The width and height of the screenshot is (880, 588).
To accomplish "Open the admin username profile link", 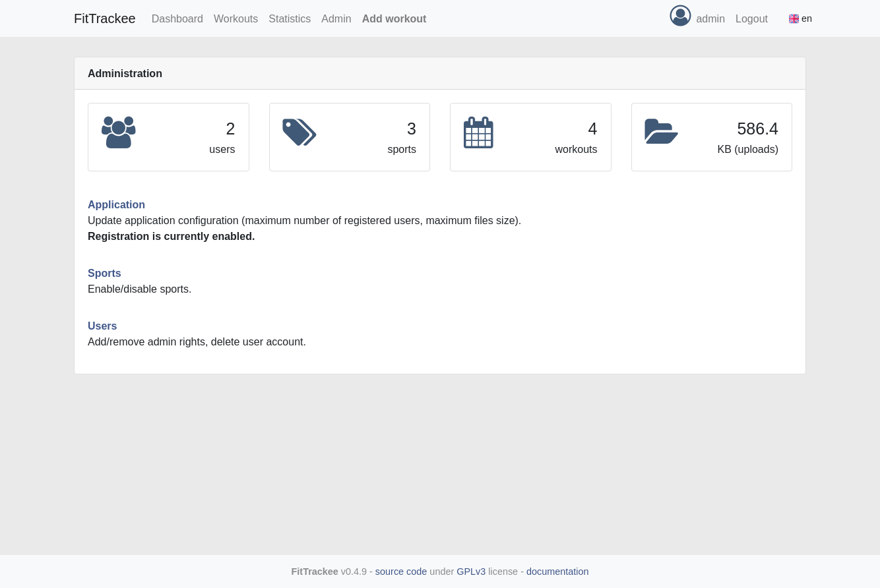I will click(x=710, y=19).
